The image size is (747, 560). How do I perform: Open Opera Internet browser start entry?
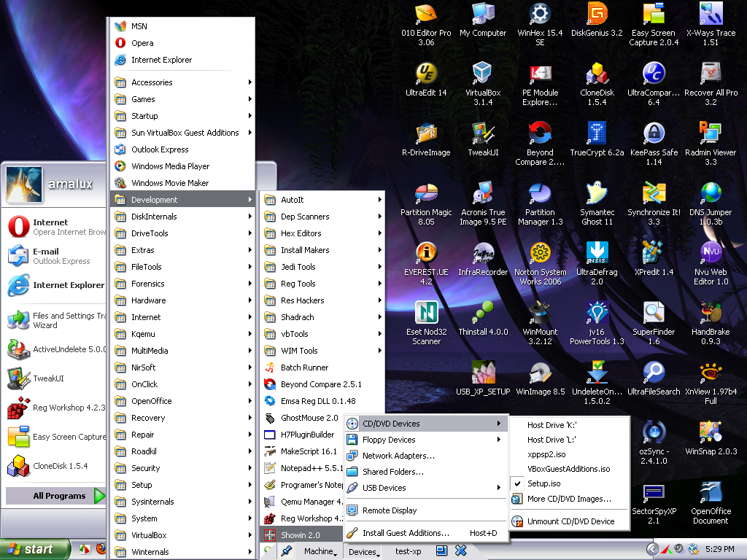coord(56,227)
